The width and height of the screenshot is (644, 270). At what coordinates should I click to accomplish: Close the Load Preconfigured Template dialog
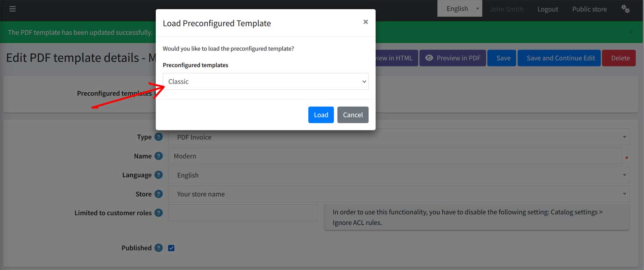tap(365, 22)
